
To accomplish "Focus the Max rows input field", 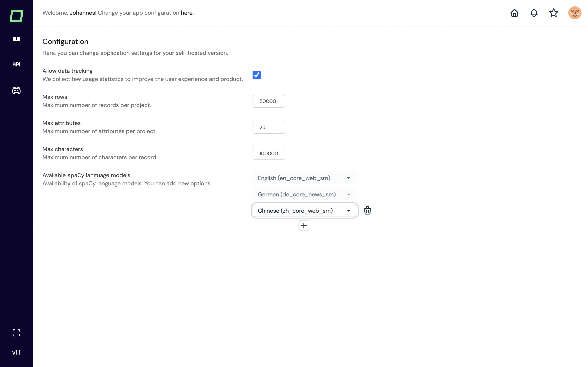I will pos(269,101).
